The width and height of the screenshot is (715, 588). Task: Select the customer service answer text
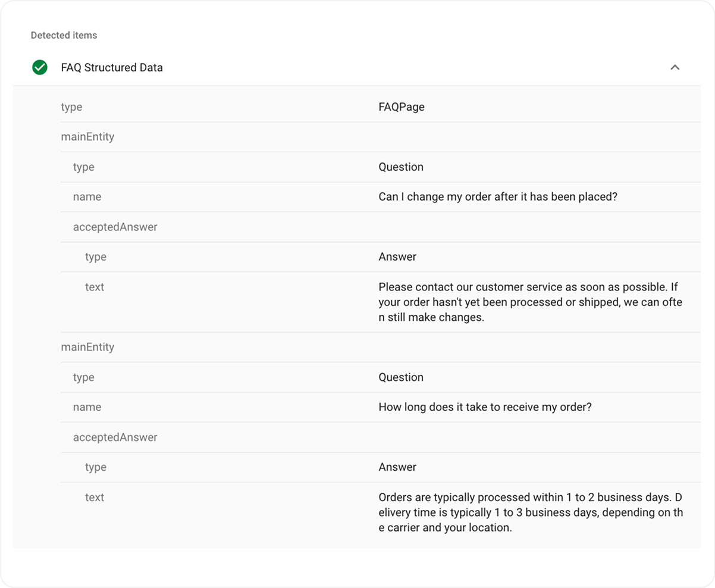click(529, 302)
